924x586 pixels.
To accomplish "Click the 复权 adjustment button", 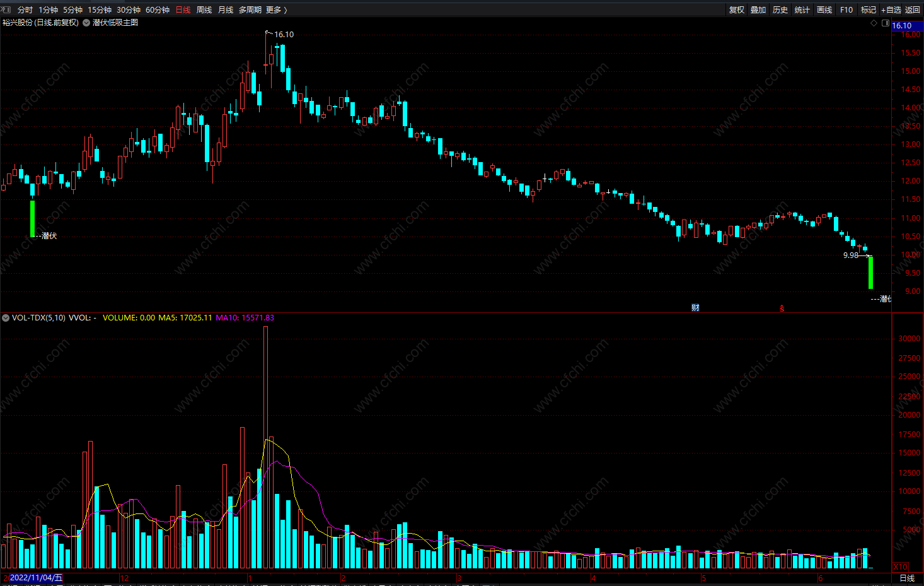I will (x=737, y=9).
